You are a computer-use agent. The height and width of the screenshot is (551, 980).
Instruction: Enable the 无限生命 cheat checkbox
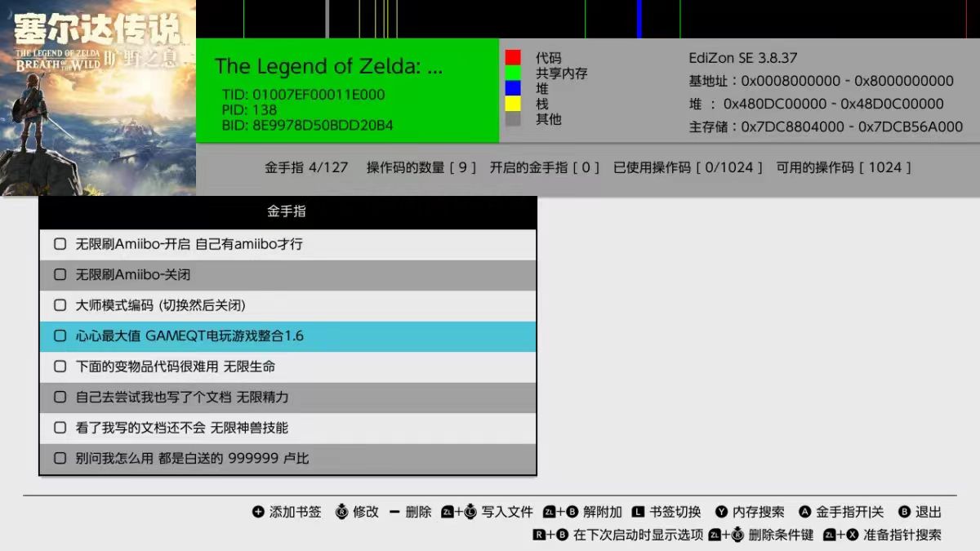point(60,367)
